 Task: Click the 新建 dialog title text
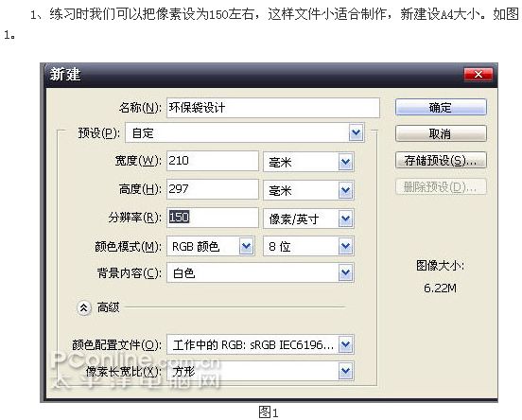(65, 74)
